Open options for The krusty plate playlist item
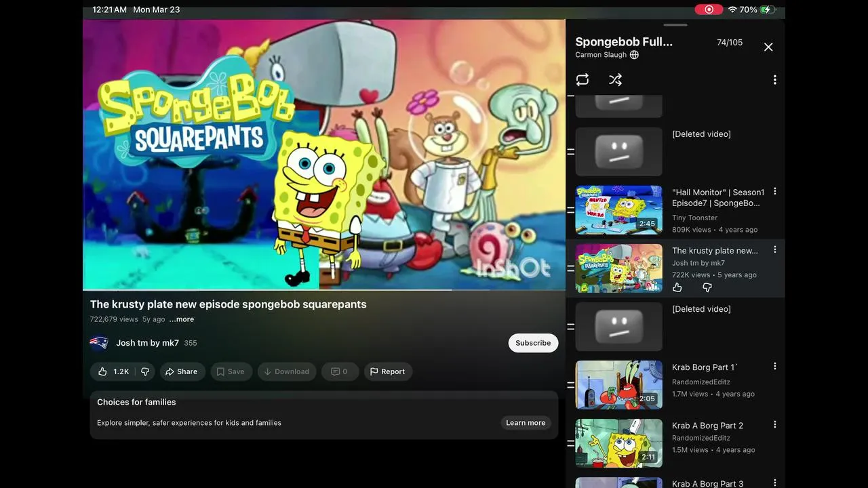This screenshot has width=868, height=488. click(x=774, y=250)
